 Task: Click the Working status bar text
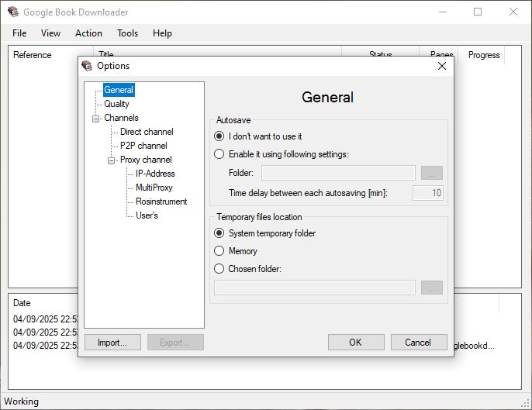point(22,401)
